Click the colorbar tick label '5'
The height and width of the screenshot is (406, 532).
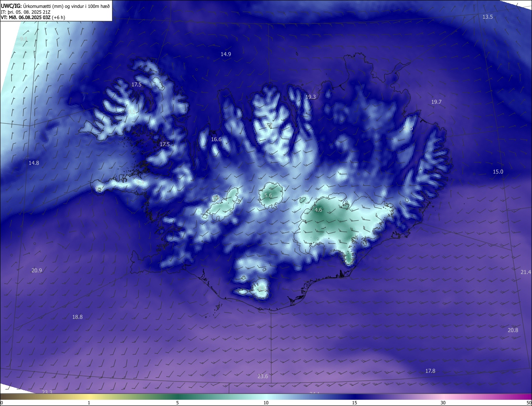click(177, 403)
